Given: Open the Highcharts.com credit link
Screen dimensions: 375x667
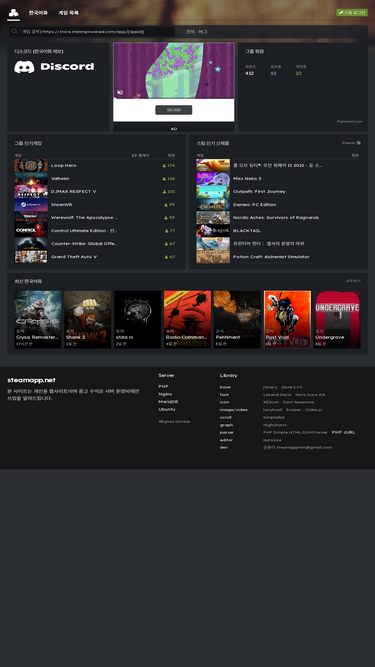Looking at the screenshot, I should (349, 121).
